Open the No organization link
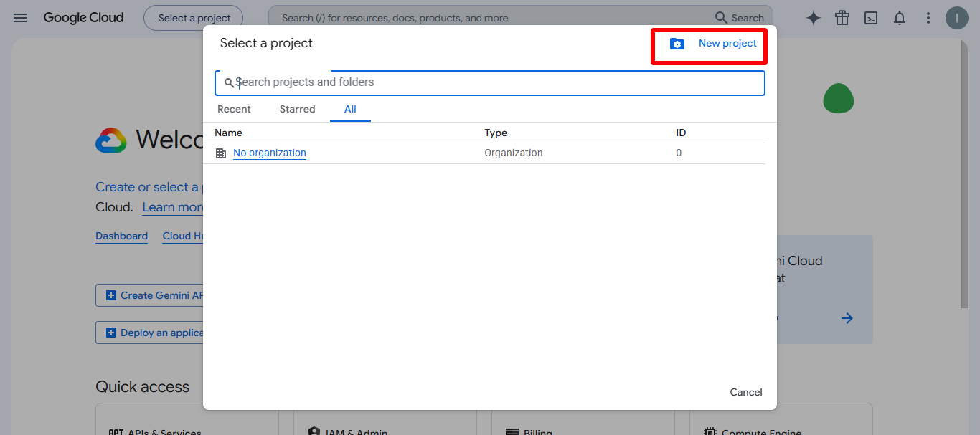Viewport: 980px width, 435px height. click(270, 153)
